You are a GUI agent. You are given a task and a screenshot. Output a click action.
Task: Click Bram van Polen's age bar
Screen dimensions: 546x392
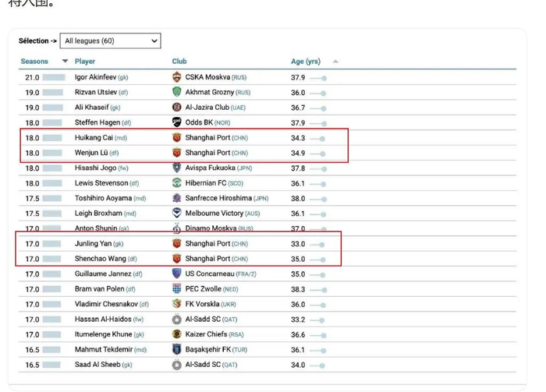coord(317,289)
